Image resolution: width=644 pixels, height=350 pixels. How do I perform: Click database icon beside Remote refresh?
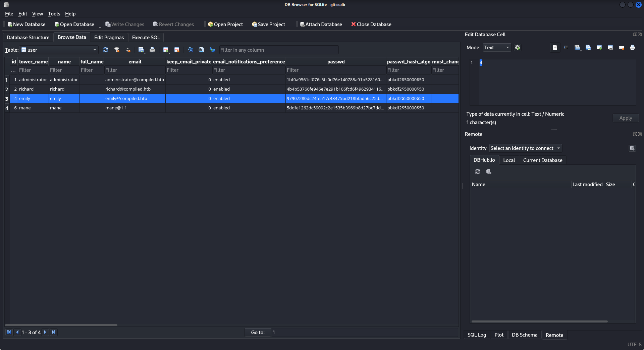pyautogui.click(x=489, y=172)
